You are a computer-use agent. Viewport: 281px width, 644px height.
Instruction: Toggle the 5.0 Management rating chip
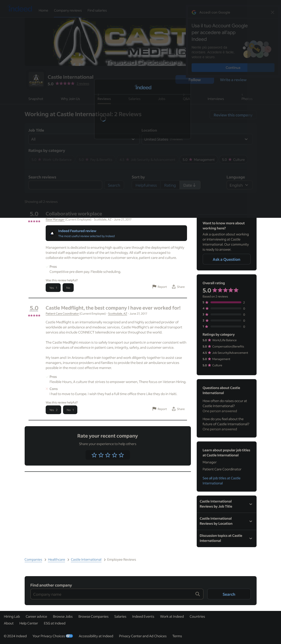point(198,160)
